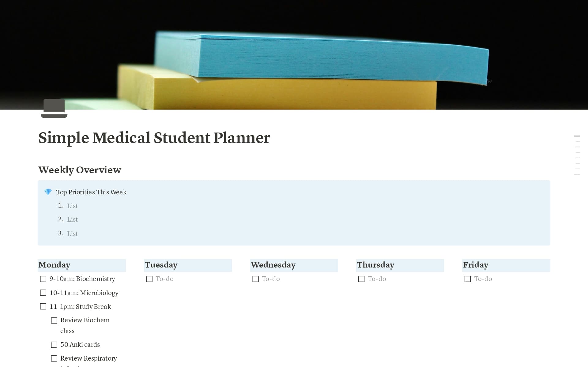Click the diamond icon in priorities callout
The height and width of the screenshot is (367, 588).
(x=48, y=192)
